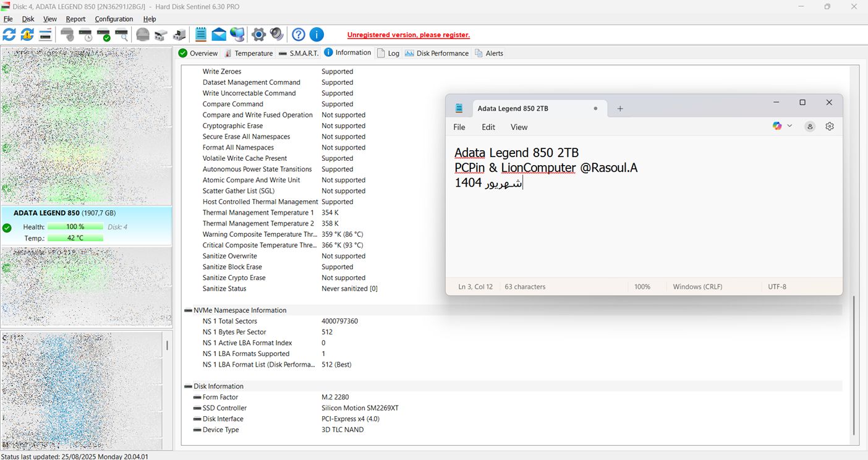868x460 pixels.
Task: Click the account profile icon in Notepad
Action: [810, 126]
